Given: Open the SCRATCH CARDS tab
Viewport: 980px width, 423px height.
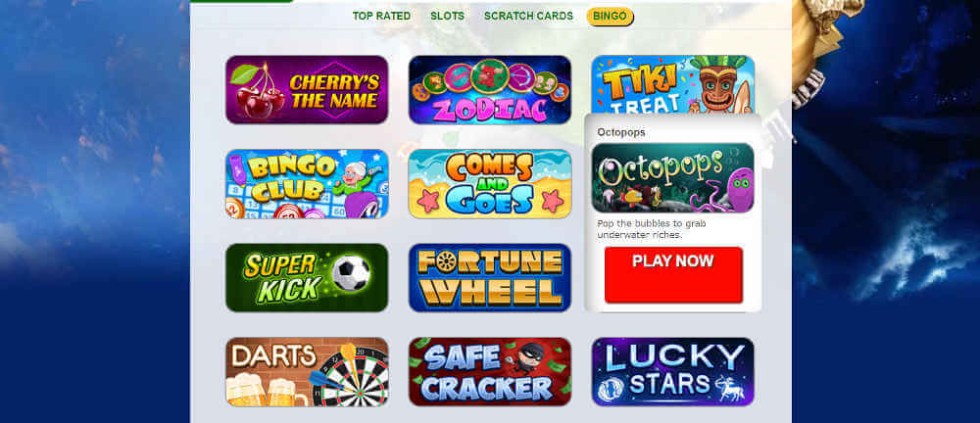Looking at the screenshot, I should (528, 17).
